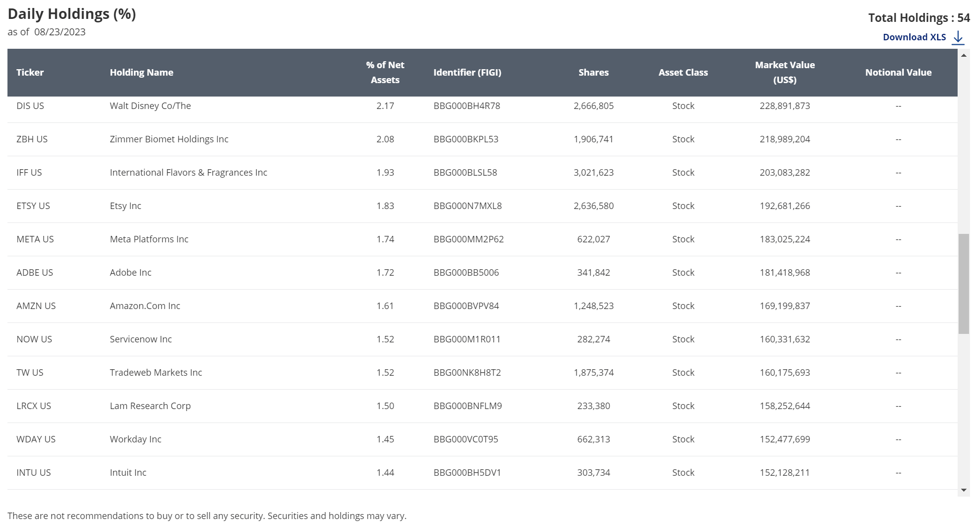
Task: Select FIGI identifier BBG000N7MXL8
Action: (x=468, y=206)
